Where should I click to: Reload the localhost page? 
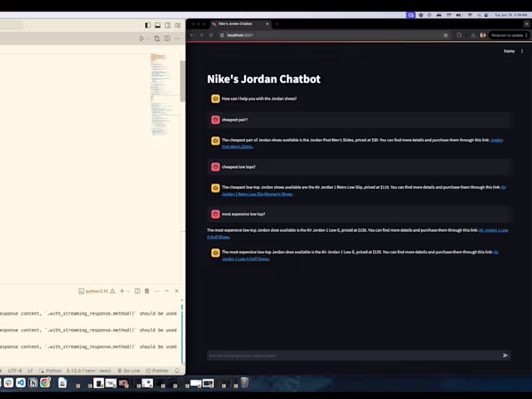point(211,35)
